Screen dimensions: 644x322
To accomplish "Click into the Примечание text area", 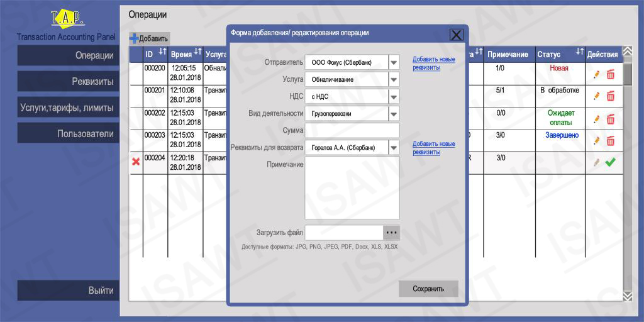I will [x=352, y=188].
